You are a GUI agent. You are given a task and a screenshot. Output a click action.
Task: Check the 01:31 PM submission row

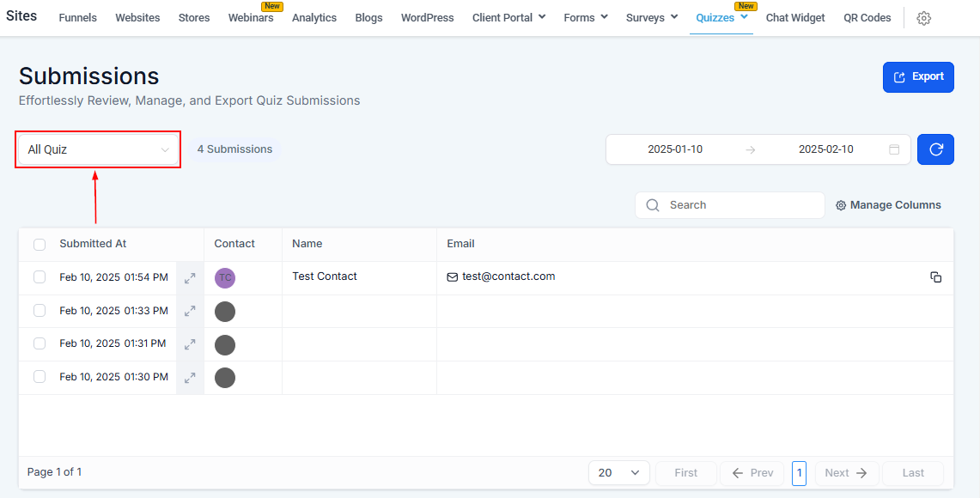pyautogui.click(x=40, y=343)
